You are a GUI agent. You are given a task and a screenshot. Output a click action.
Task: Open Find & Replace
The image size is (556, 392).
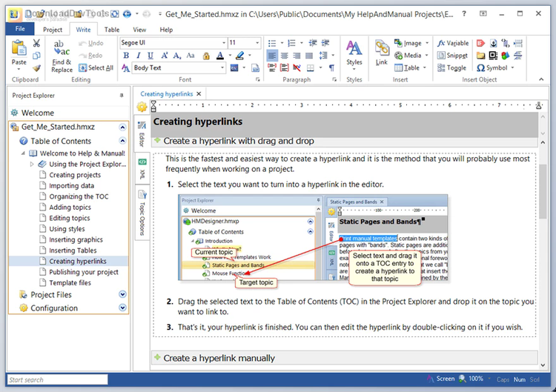(62, 56)
